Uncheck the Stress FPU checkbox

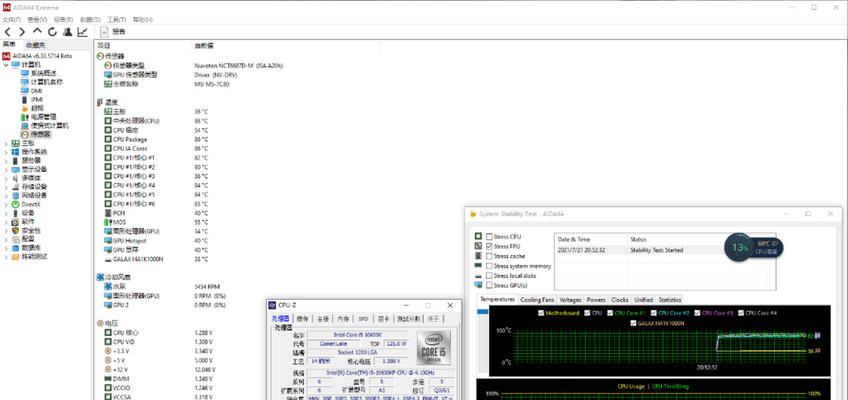pyautogui.click(x=489, y=246)
